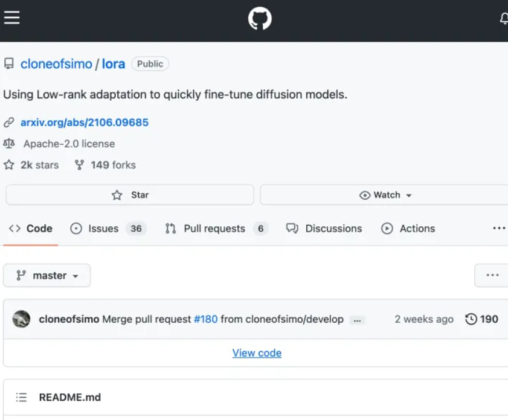The height and width of the screenshot is (420, 508).
Task: Click the star icon beside 2k stars
Action: click(8, 165)
